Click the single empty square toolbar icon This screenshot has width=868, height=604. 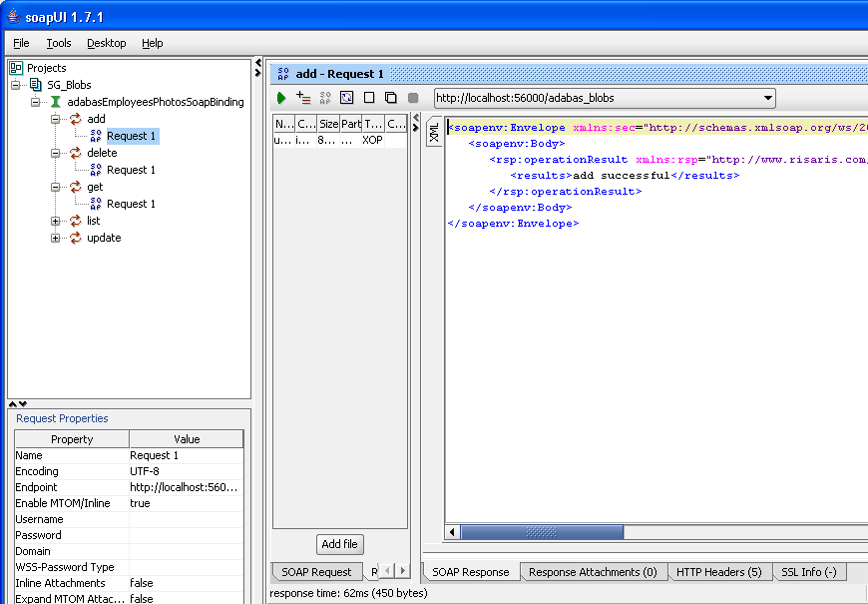coord(369,98)
